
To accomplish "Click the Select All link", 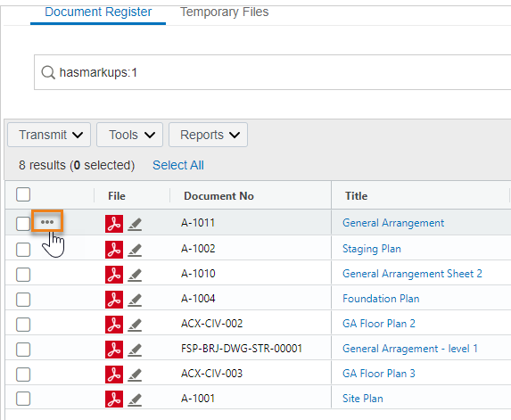I will tap(178, 165).
